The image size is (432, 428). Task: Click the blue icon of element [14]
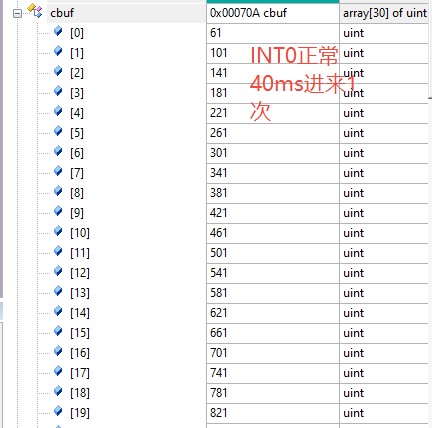tap(58, 311)
